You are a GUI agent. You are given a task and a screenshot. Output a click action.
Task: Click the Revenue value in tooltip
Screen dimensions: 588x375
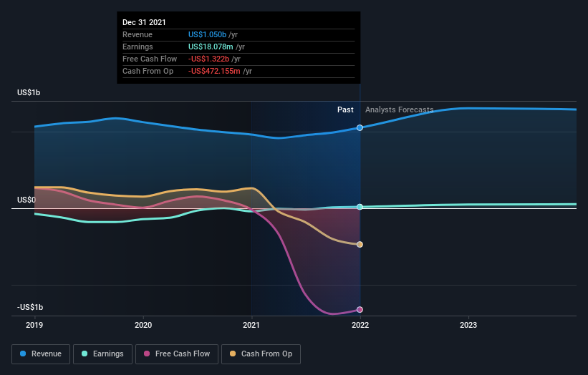pyautogui.click(x=208, y=34)
